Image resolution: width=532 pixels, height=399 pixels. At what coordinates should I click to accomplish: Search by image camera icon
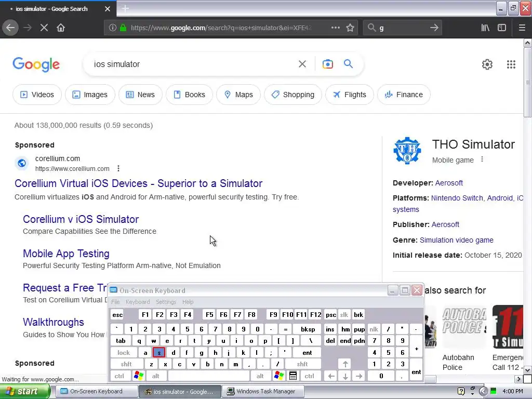point(327,64)
